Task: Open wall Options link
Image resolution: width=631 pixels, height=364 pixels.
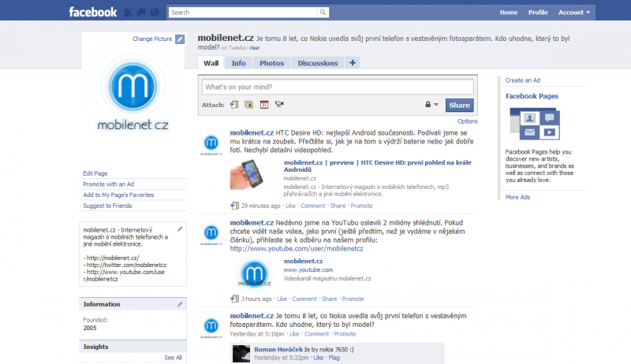Action: (x=467, y=121)
